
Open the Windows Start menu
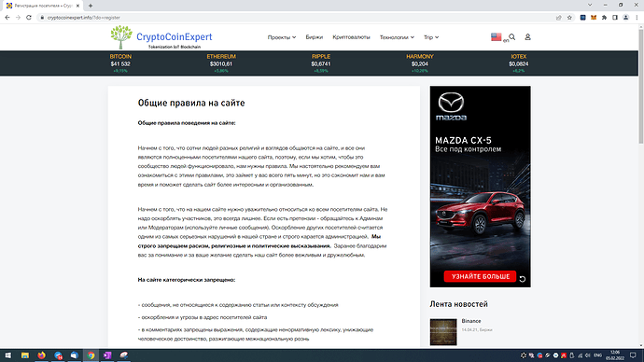pyautogui.click(x=7, y=355)
